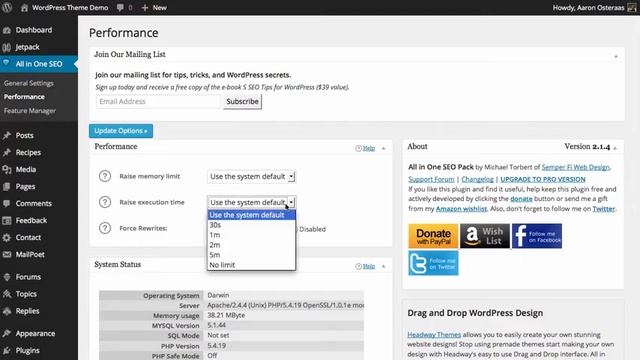Viewport: 640px width, 360px height.
Task: Click the 5.4.19 PHP Version value
Action: pos(216,345)
